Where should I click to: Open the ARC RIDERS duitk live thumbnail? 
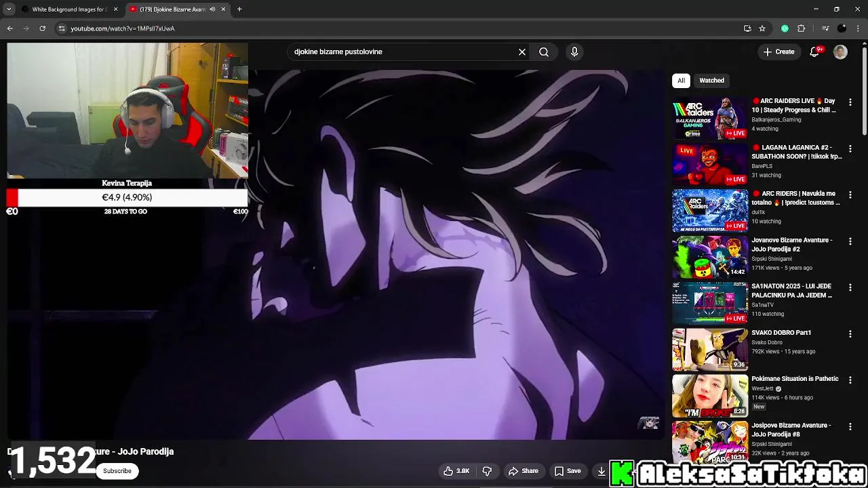point(710,211)
